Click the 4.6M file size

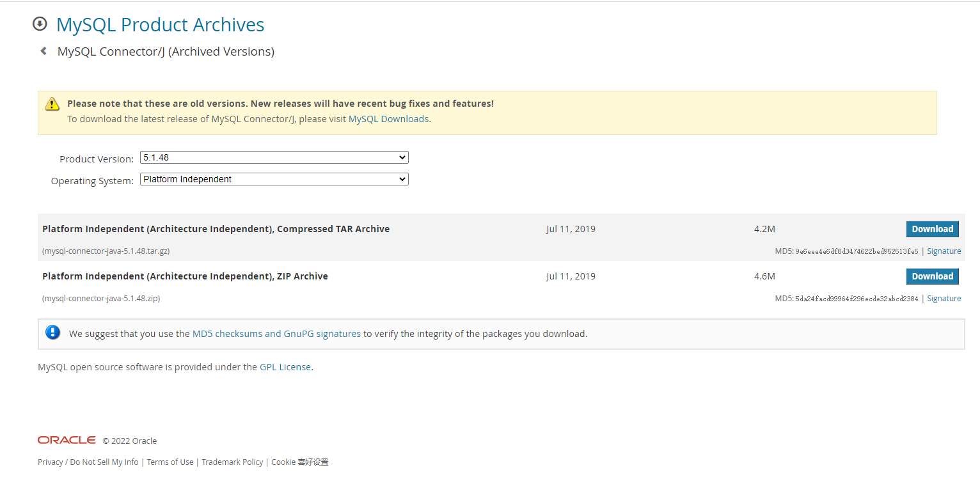point(764,276)
